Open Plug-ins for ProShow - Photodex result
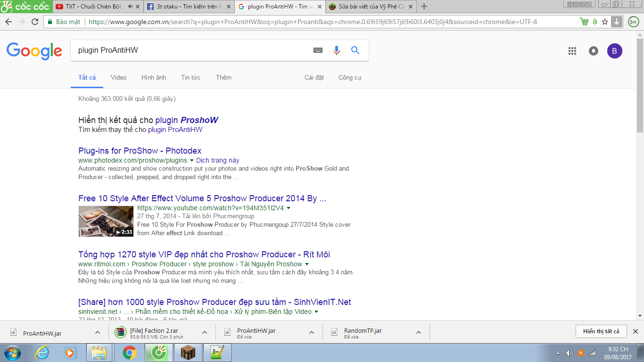The width and height of the screenshot is (644, 362). pyautogui.click(x=140, y=151)
